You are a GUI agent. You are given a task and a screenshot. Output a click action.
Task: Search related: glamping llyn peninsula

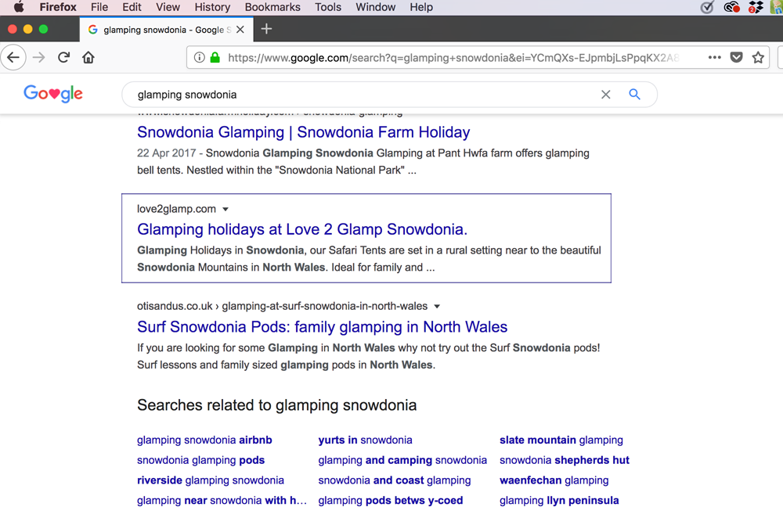pos(559,500)
